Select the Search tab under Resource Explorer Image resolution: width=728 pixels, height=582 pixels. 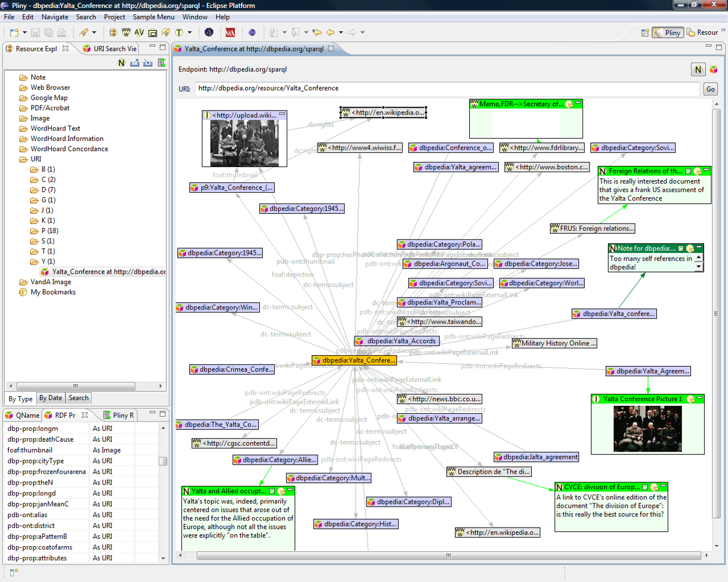tap(79, 398)
